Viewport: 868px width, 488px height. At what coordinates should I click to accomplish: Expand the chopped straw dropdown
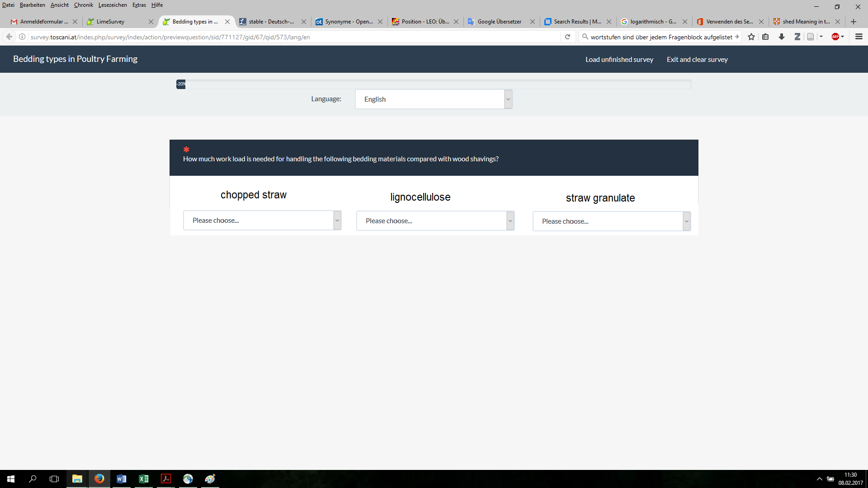(x=262, y=221)
